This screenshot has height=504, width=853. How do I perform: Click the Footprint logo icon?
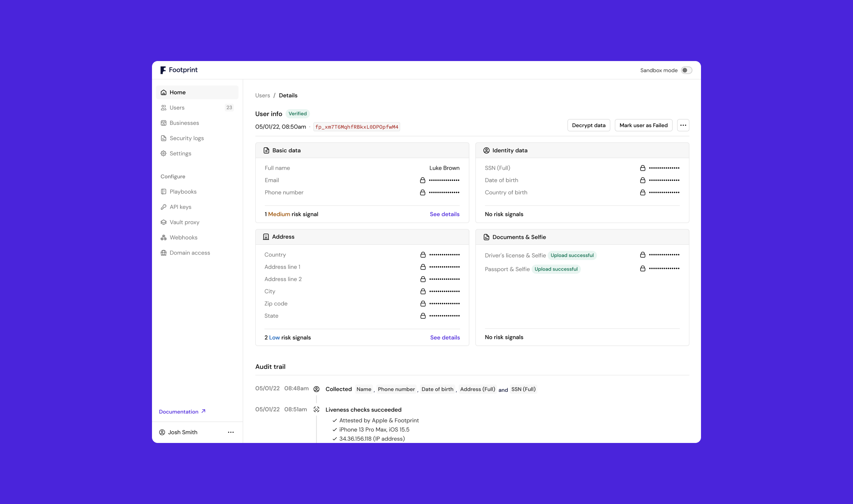163,70
